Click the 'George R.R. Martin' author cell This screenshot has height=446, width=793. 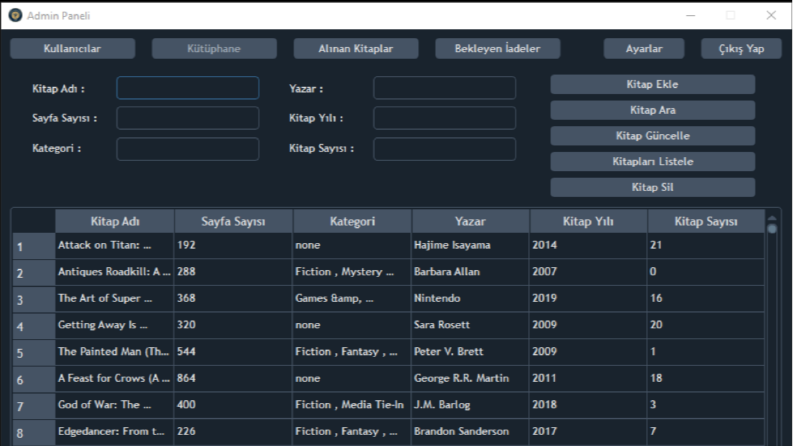(470, 378)
